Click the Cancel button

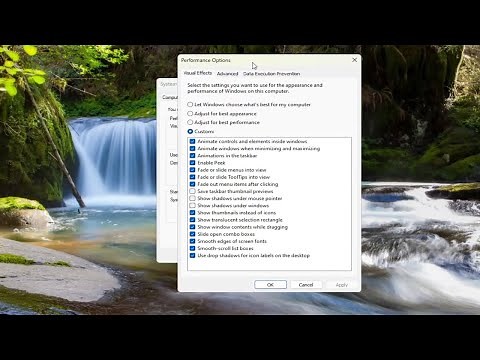click(306, 285)
